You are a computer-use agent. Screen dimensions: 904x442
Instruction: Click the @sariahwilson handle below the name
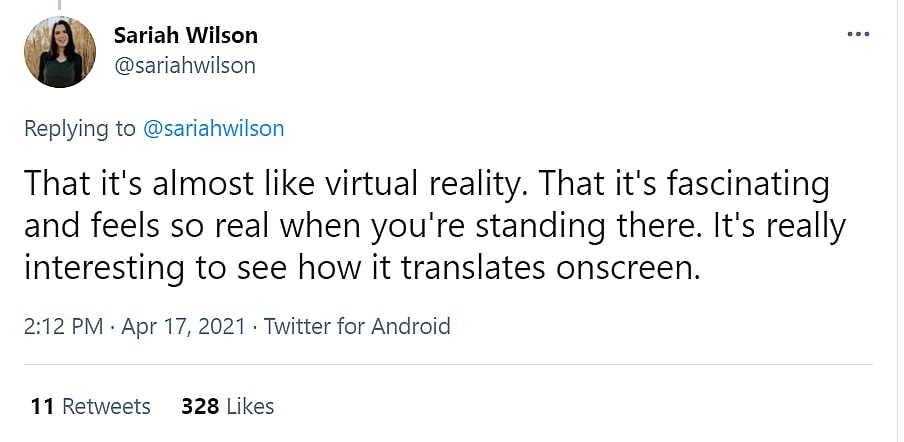[x=184, y=66]
